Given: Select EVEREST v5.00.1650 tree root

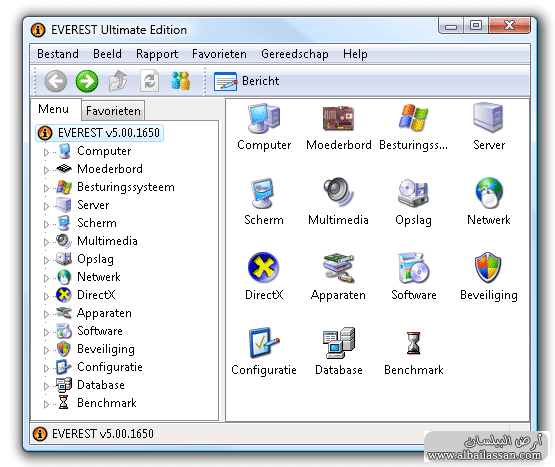Looking at the screenshot, I should click(99, 133).
